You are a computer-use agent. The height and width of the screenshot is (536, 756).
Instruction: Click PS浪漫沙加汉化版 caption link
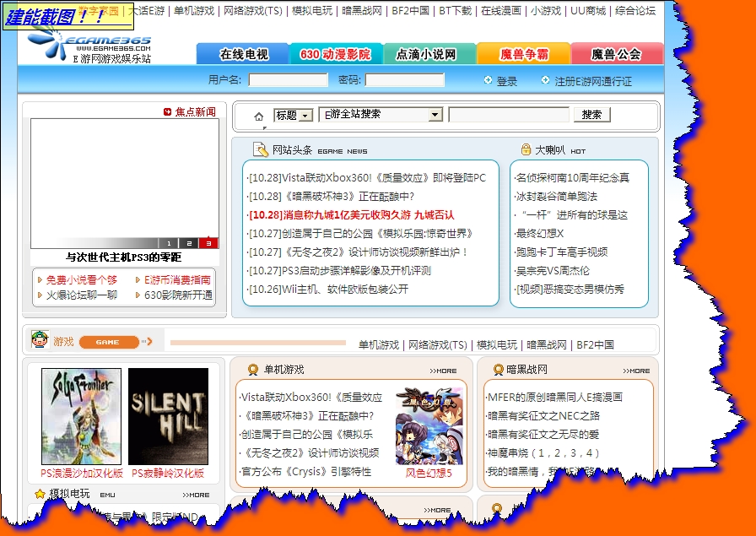coord(82,474)
